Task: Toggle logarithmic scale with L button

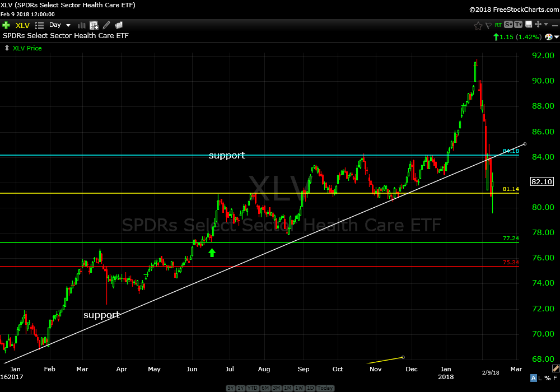Action: (x=540, y=378)
